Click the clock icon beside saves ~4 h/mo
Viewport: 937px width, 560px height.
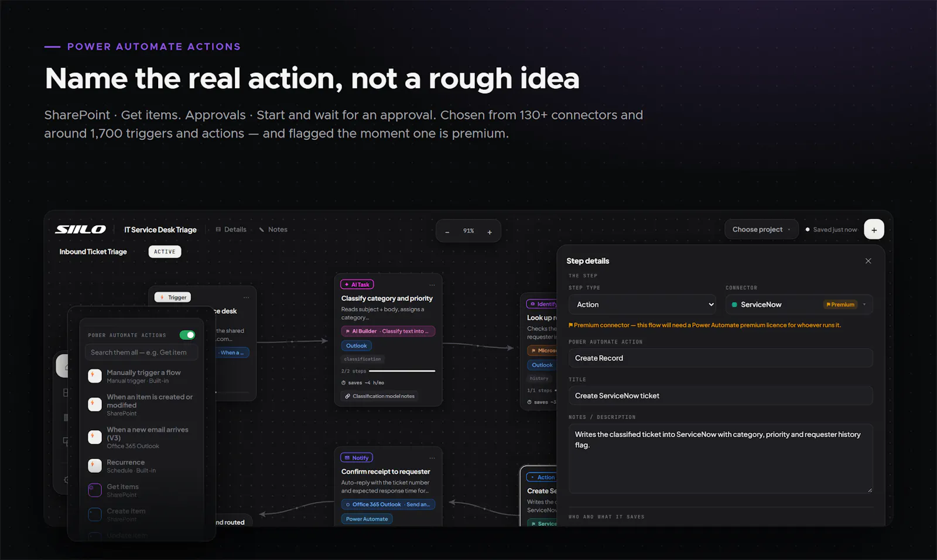[344, 383]
